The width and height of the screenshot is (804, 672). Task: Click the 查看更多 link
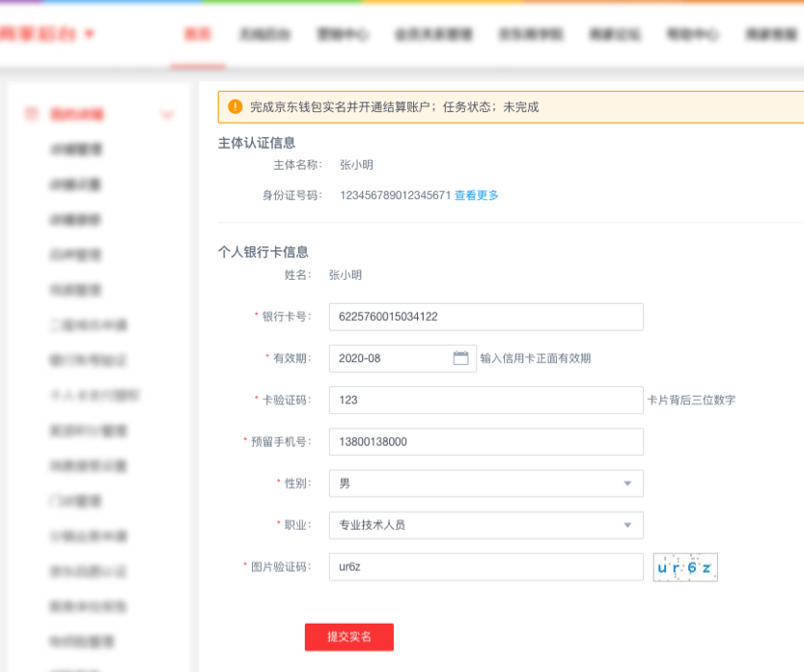[477, 195]
